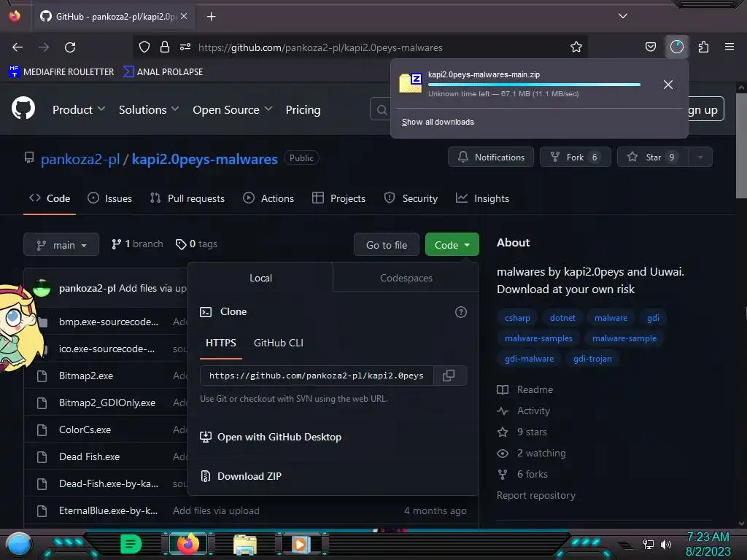The height and width of the screenshot is (560, 747).
Task: Select the Local tab in clone panel
Action: [x=260, y=278]
